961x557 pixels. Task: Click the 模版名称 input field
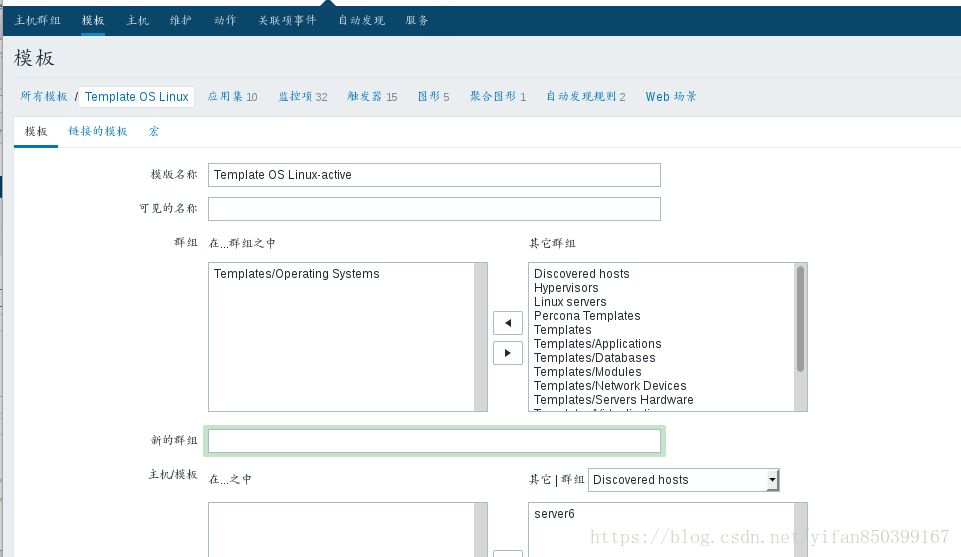tap(434, 175)
